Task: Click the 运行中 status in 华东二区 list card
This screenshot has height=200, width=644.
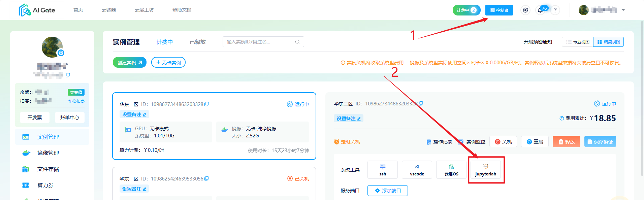Action: (x=298, y=104)
